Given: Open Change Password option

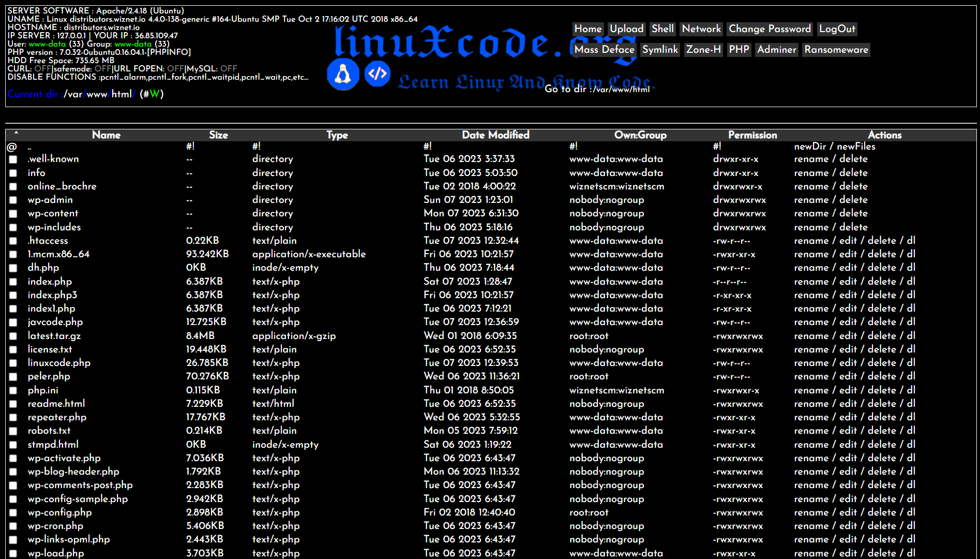Looking at the screenshot, I should coord(770,29).
